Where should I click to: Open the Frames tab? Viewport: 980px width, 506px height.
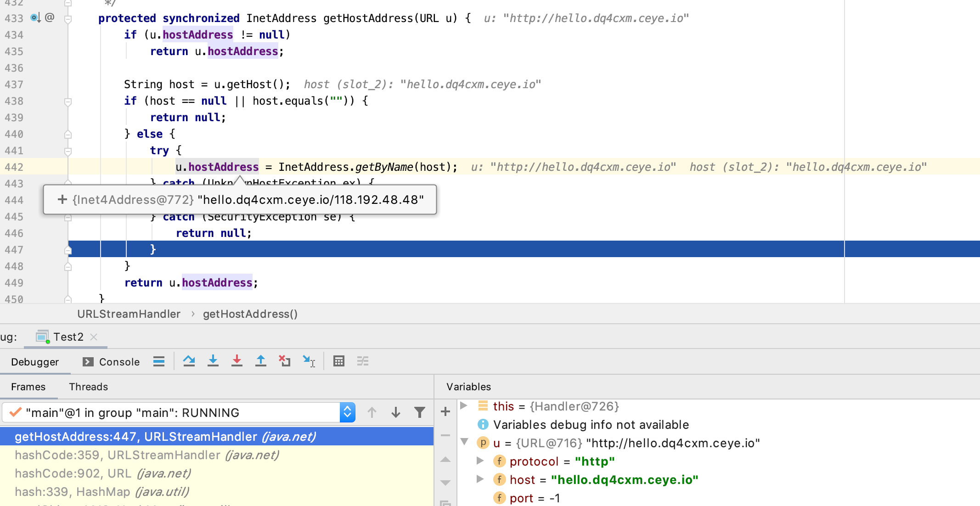coord(28,387)
